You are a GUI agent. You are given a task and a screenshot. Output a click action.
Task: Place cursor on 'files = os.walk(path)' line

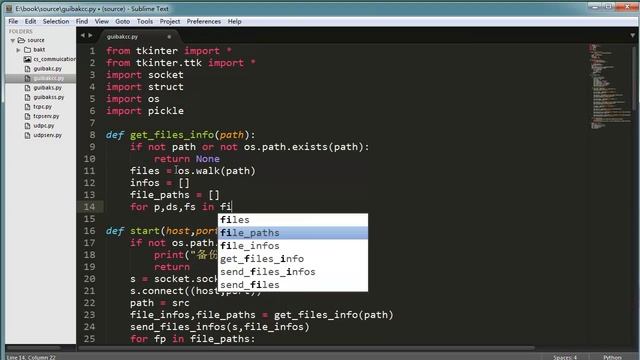[193, 171]
